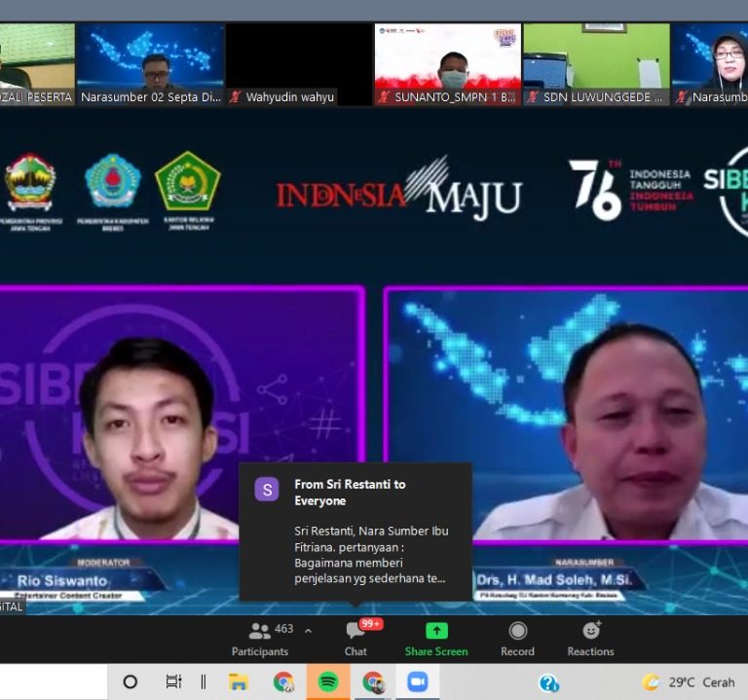The height and width of the screenshot is (700, 748).
Task: Open the Chat panel
Action: coord(355,640)
